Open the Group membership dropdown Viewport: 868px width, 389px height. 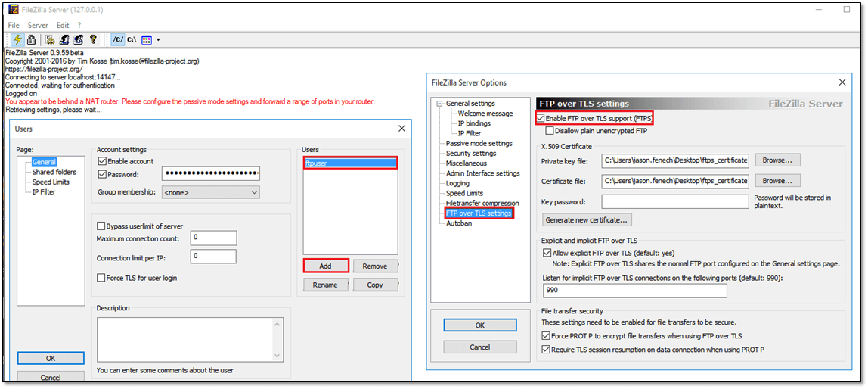(x=210, y=192)
